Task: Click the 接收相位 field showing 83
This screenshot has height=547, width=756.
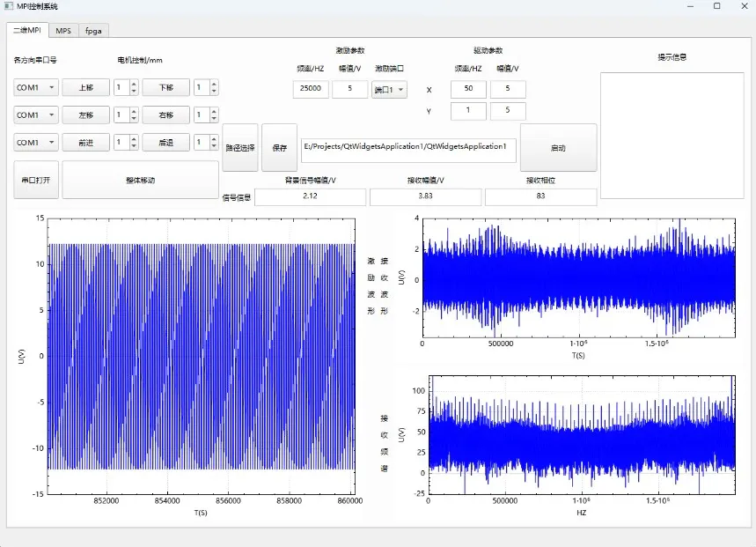Action: pyautogui.click(x=540, y=196)
